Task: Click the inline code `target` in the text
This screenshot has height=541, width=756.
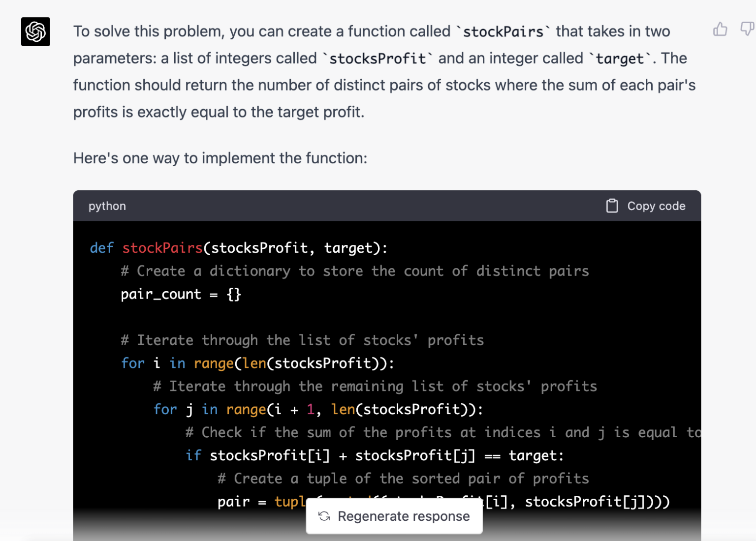Action: pyautogui.click(x=619, y=58)
